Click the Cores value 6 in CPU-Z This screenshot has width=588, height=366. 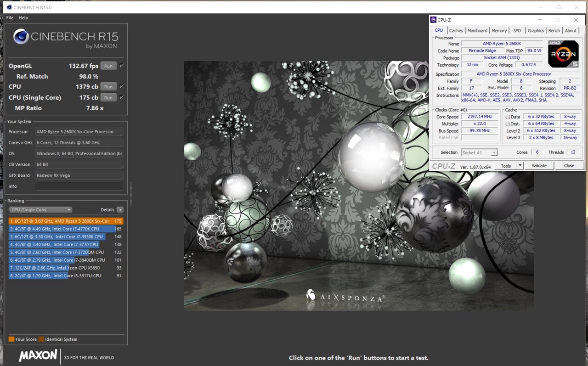coord(537,152)
